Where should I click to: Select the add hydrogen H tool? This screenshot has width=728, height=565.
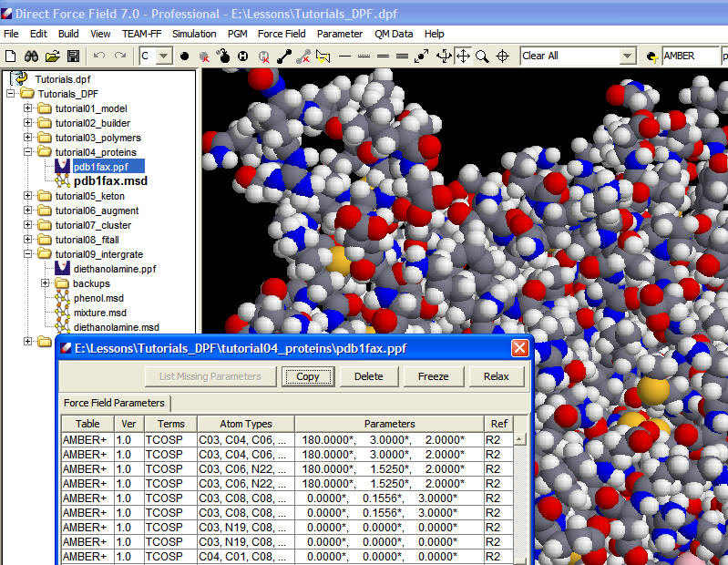click(x=243, y=56)
